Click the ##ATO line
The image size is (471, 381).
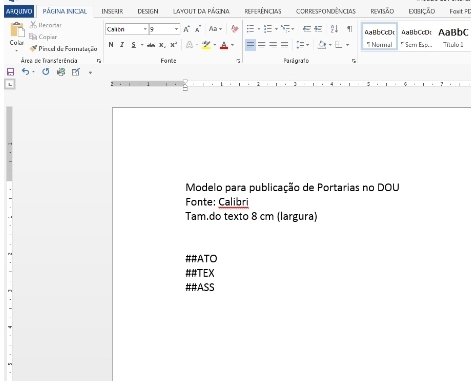pyautogui.click(x=201, y=259)
